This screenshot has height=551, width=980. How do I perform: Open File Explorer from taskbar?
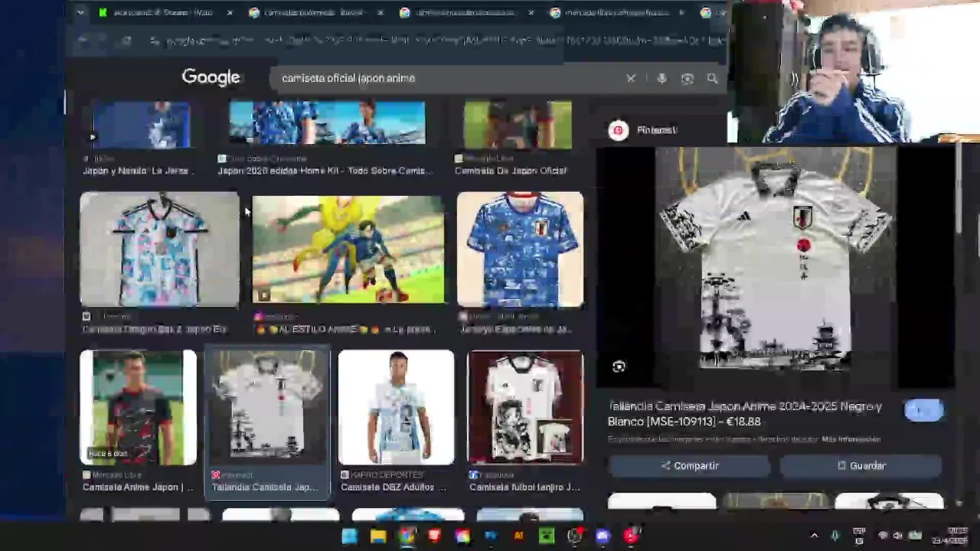tap(377, 536)
